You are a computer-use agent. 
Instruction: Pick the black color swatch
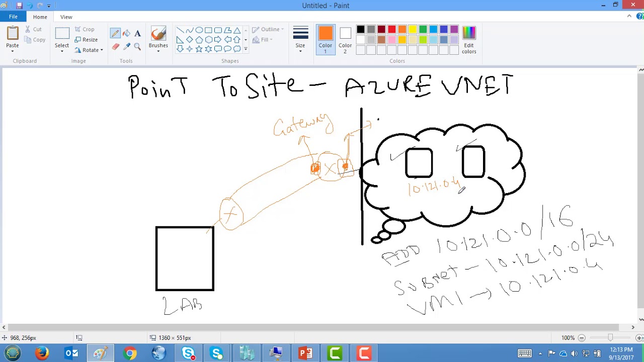click(361, 30)
